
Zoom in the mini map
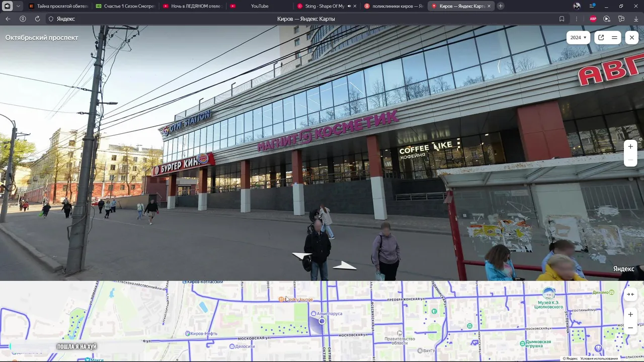pos(630,314)
